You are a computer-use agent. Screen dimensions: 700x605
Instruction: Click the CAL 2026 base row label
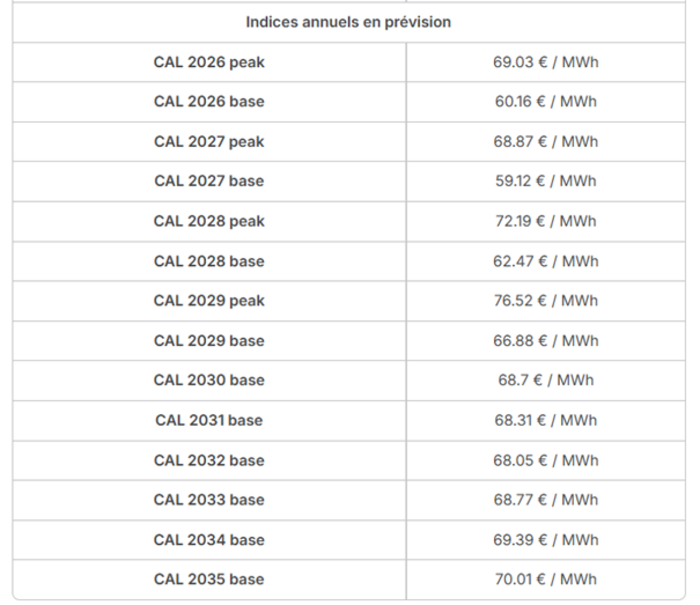pos(209,102)
